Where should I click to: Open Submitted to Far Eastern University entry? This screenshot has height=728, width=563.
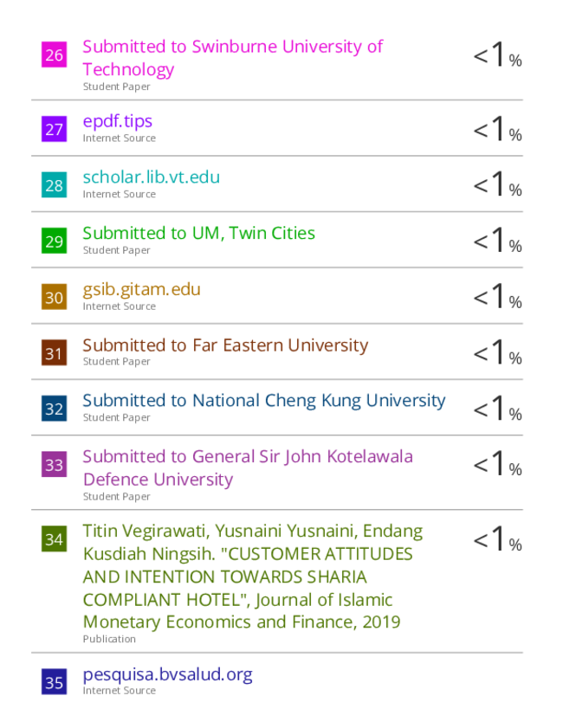(x=225, y=345)
